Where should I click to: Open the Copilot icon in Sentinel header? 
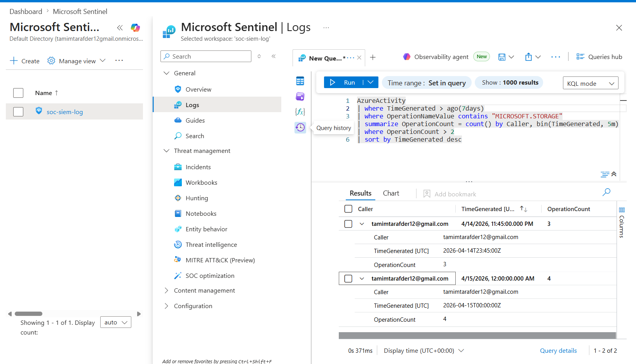[135, 28]
